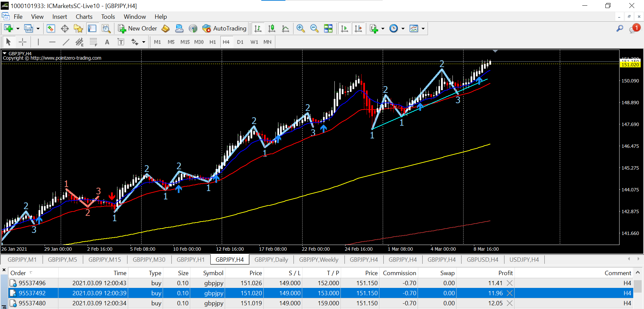Switch to M1 timeframe
The image size is (644, 309).
pyautogui.click(x=157, y=42)
